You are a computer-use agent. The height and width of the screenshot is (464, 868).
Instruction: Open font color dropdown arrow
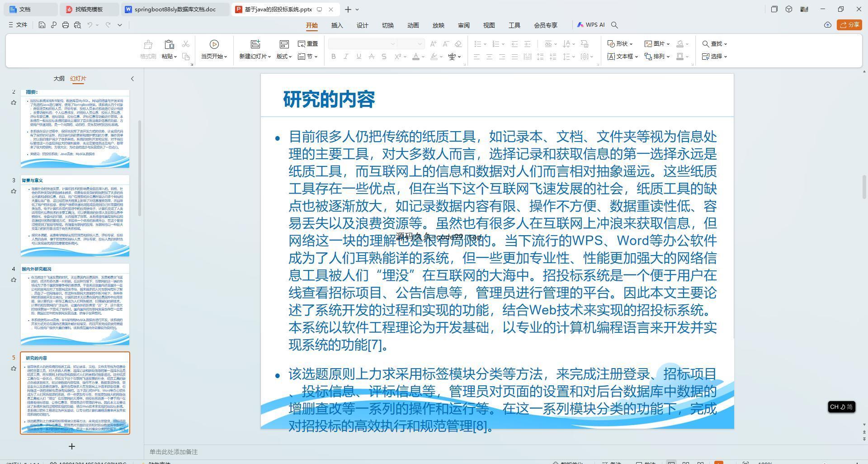click(x=423, y=57)
